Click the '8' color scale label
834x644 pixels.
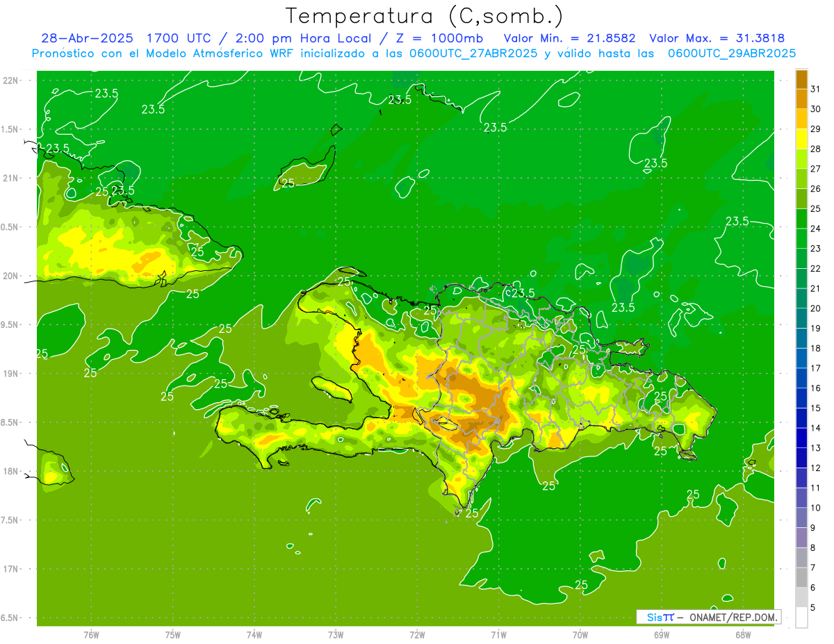(x=813, y=548)
